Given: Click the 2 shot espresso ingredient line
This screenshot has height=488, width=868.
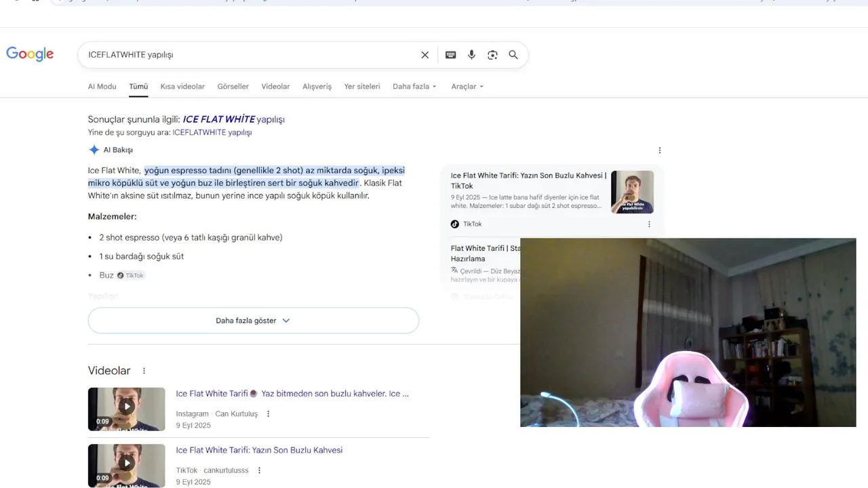Looking at the screenshot, I should tap(191, 237).
